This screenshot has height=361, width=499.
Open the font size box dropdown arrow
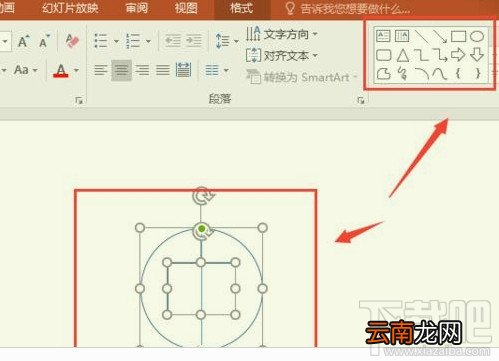click(x=5, y=42)
